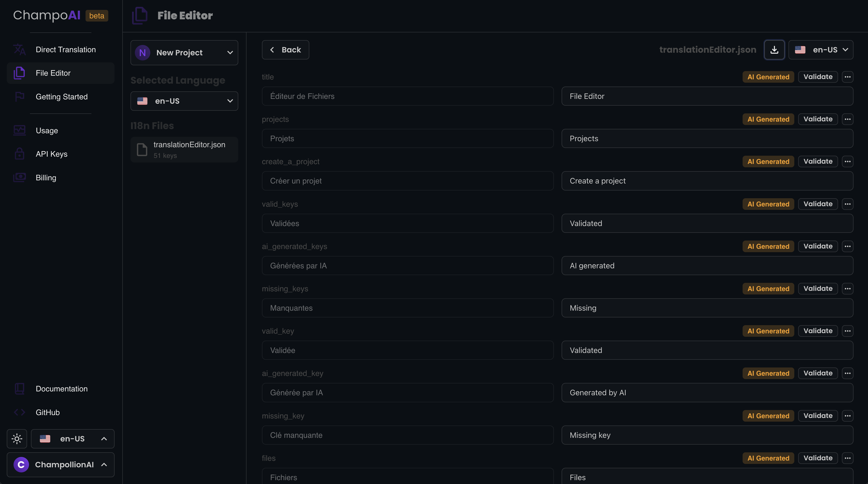
Task: Click the AI Generated badge for missing_keys
Action: (768, 288)
